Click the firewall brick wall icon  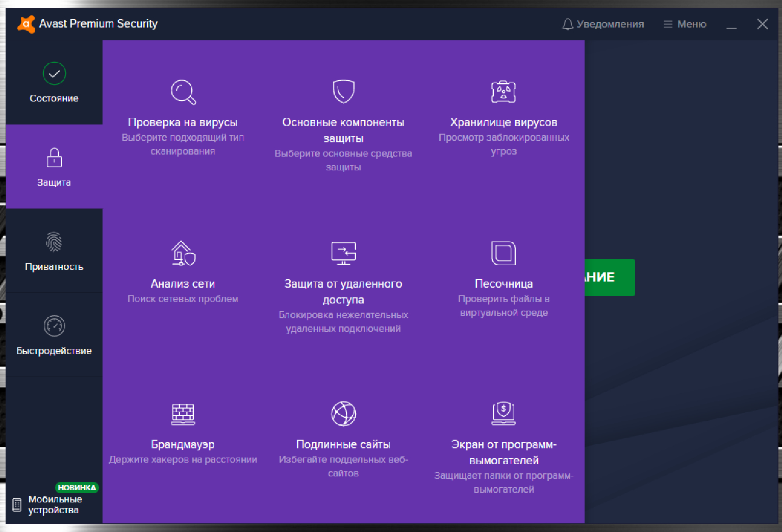coord(183,414)
